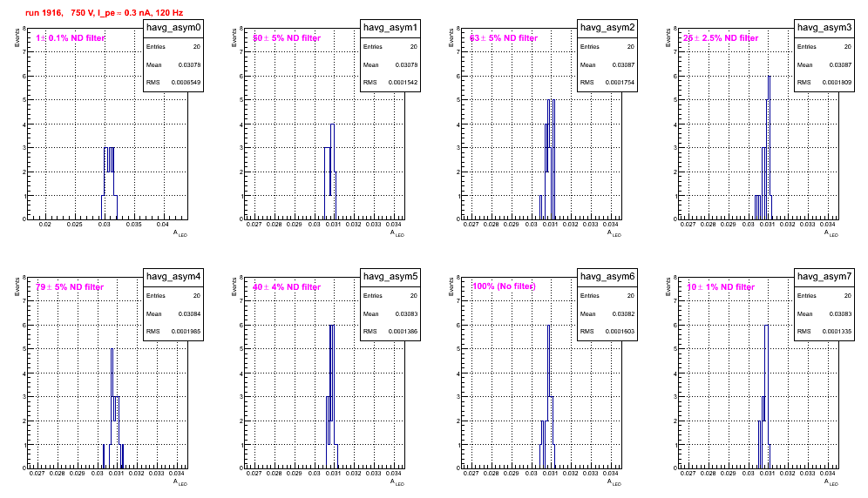Click the '50± 5% ND filter' label
Screen dimensions: 868x498
(287, 38)
